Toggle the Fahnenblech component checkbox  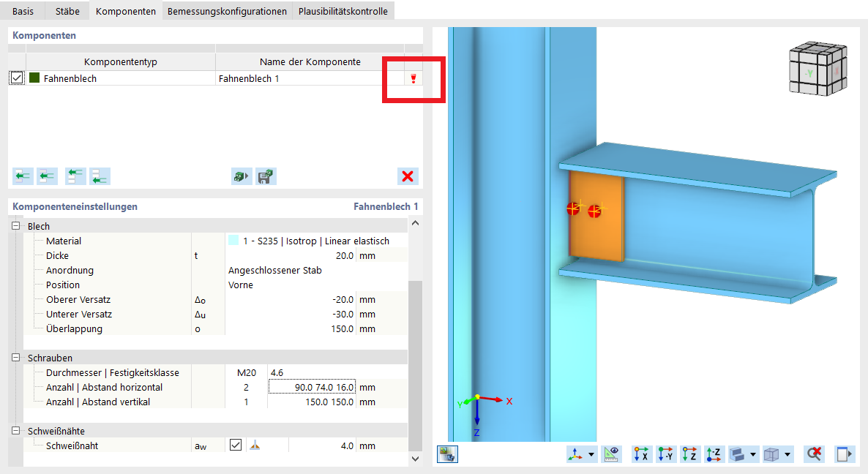point(17,78)
